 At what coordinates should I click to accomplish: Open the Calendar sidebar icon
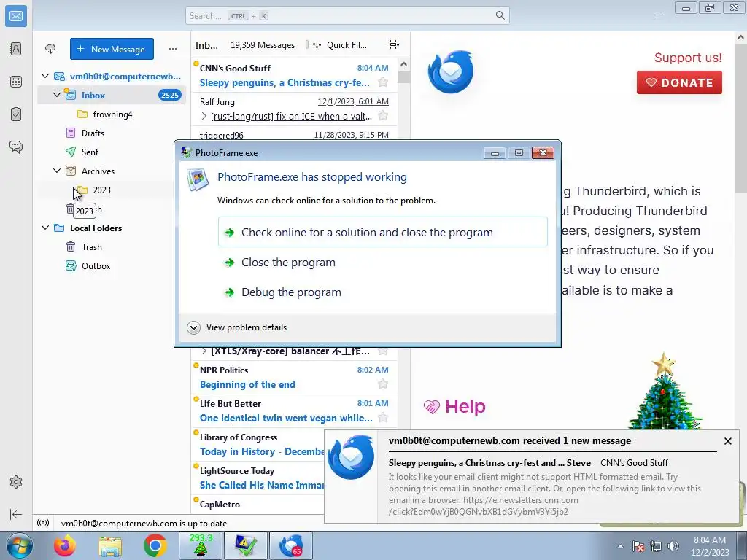(16, 82)
